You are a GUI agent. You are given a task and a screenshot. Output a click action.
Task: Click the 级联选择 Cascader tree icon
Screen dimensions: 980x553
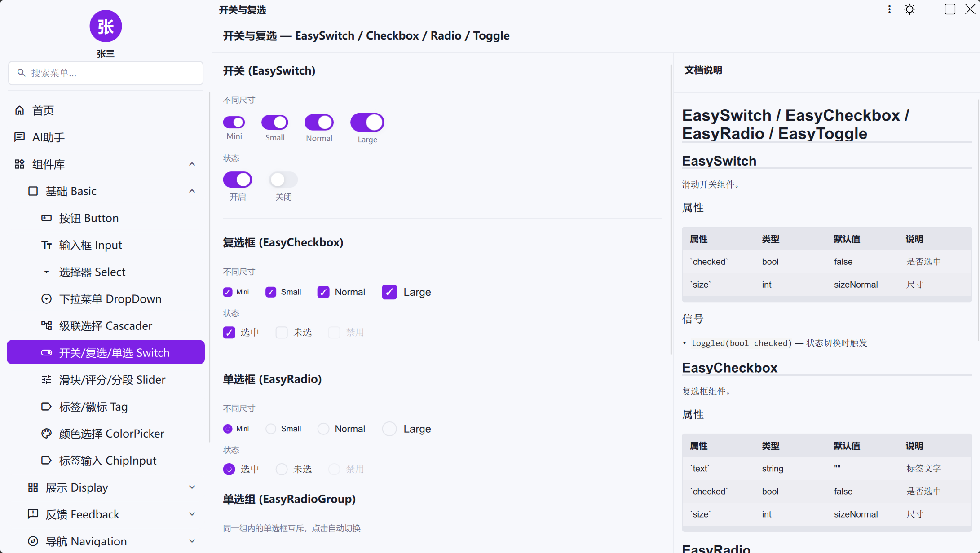46,326
